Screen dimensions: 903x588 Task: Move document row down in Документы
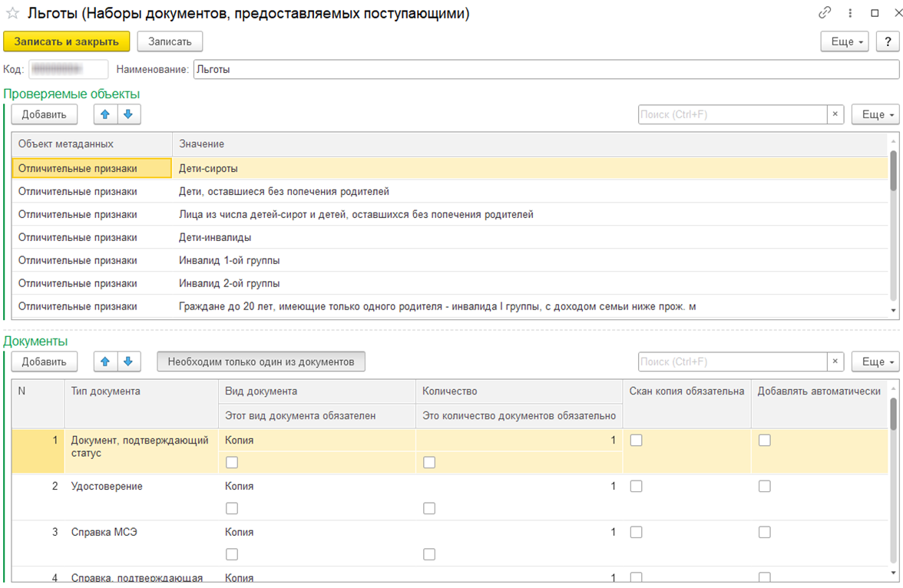[x=128, y=362]
